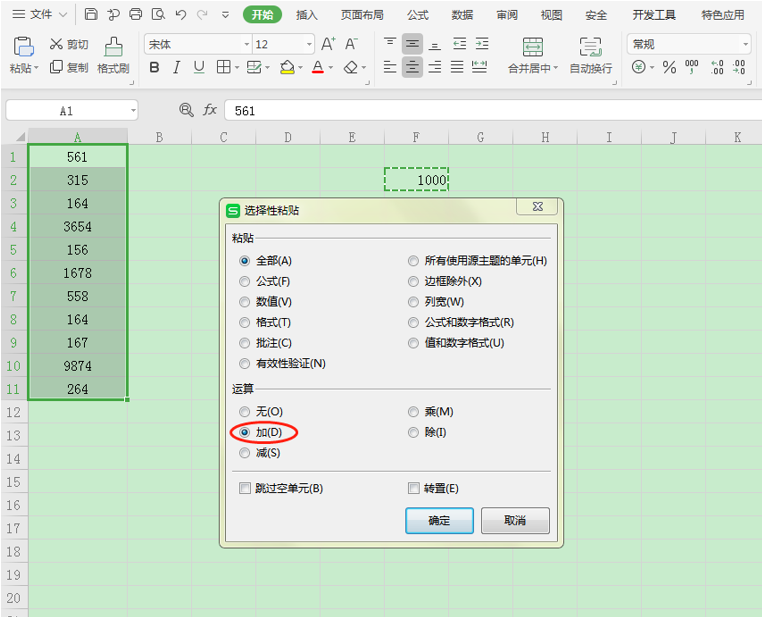This screenshot has width=762, height=617.
Task: Click column header A
Action: (x=78, y=137)
